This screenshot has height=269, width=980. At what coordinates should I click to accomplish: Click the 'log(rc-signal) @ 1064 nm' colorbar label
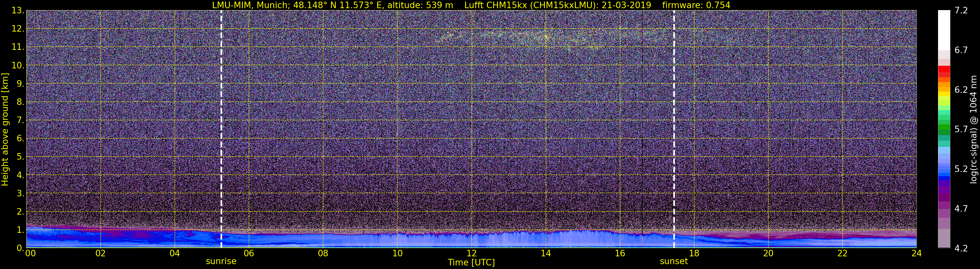973,129
